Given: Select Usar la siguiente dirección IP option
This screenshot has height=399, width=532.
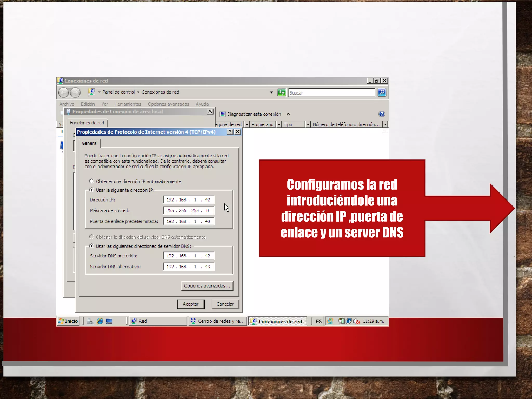Looking at the screenshot, I should (91, 190).
